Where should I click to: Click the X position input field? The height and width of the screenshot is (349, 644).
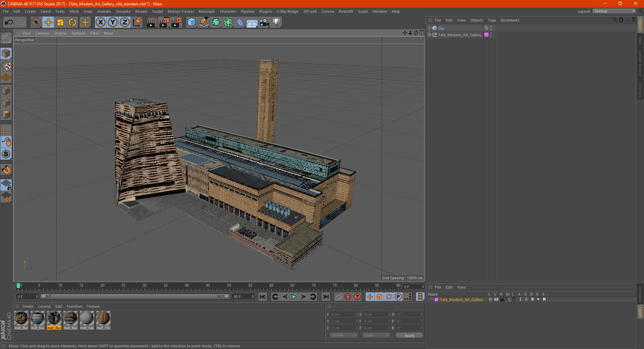(x=344, y=314)
